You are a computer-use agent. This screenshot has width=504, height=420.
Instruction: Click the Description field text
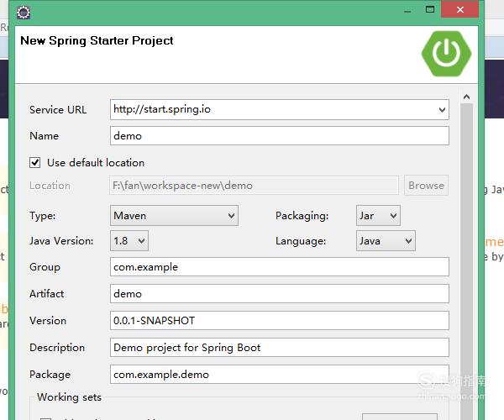click(280, 348)
